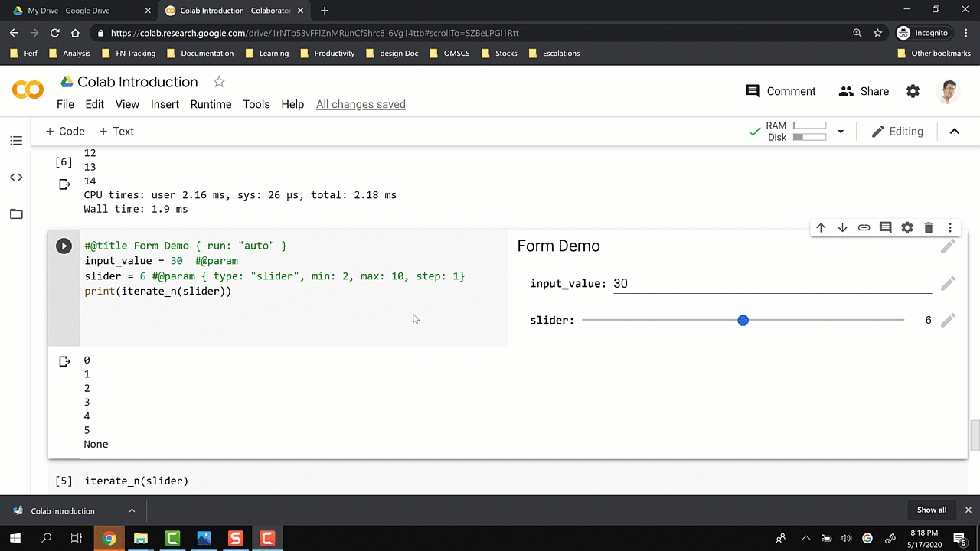Delete the cell using trash icon
Viewport: 980px width, 551px height.
click(928, 227)
